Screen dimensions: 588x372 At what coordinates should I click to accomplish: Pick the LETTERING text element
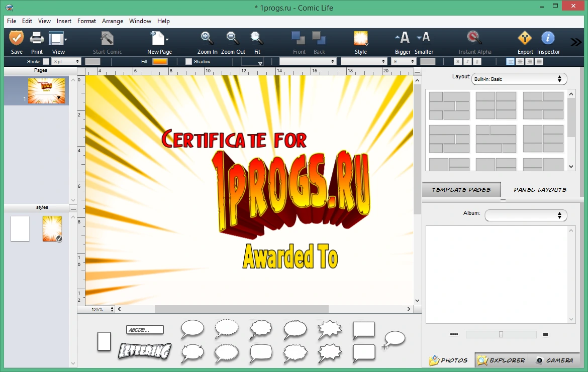[145, 351]
